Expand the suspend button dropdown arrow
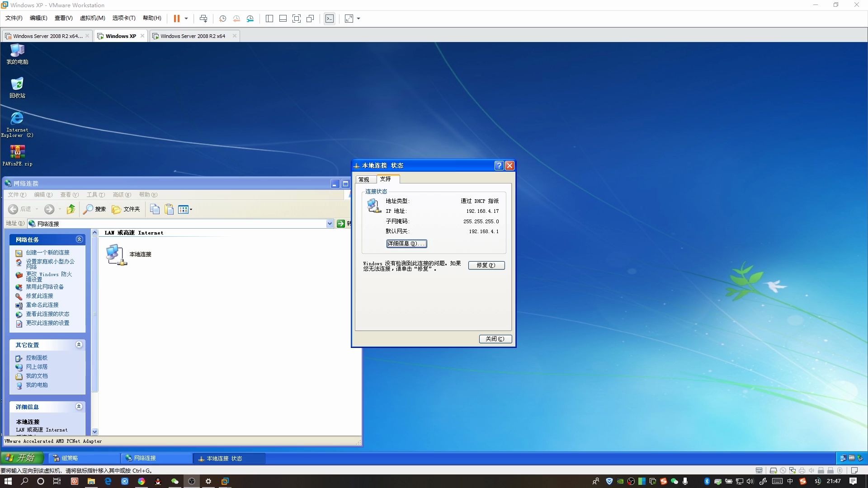 (x=186, y=19)
